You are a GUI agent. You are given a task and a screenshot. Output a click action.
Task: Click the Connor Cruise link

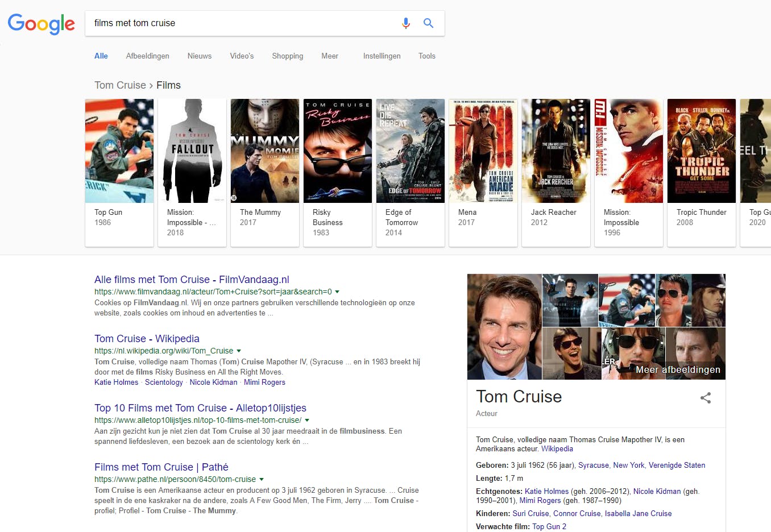pyautogui.click(x=577, y=514)
